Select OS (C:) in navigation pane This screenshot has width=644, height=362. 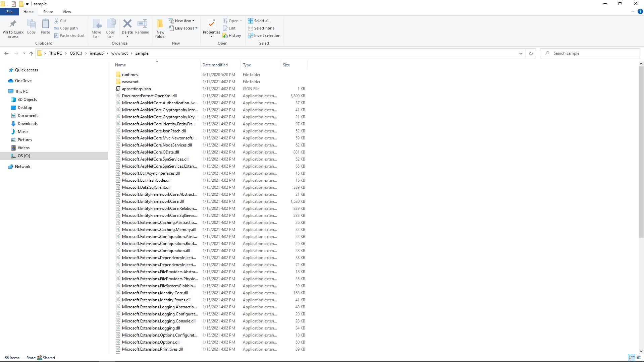24,156
